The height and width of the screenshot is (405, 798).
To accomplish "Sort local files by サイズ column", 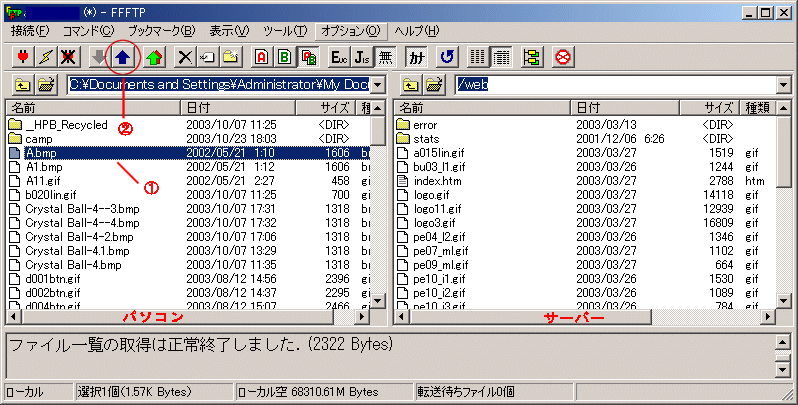I will [326, 108].
